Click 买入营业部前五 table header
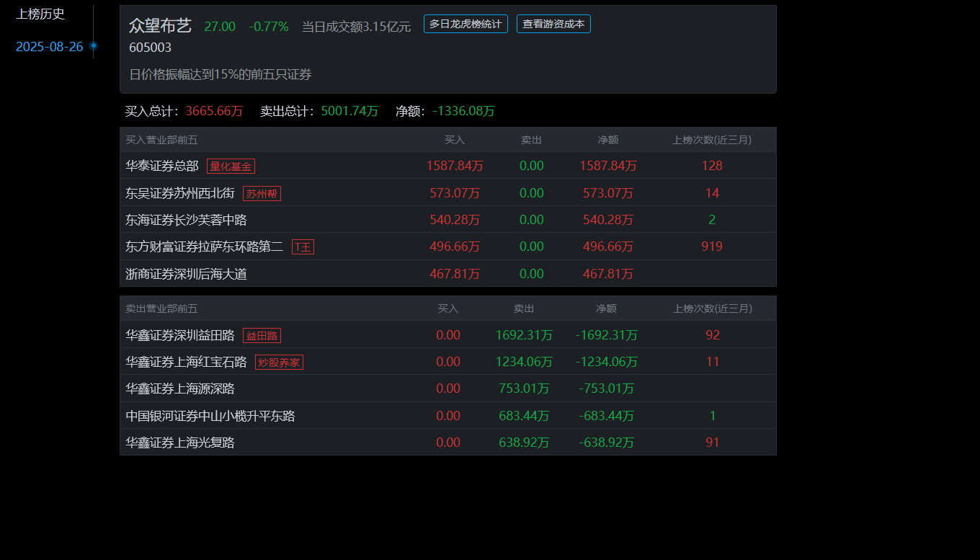Screen dimensions: 980x560 pos(161,140)
